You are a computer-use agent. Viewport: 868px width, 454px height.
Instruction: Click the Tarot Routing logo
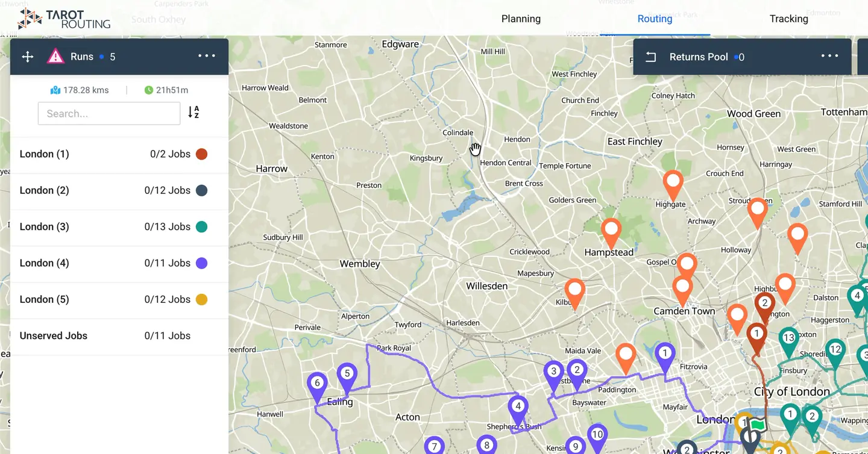[64, 19]
